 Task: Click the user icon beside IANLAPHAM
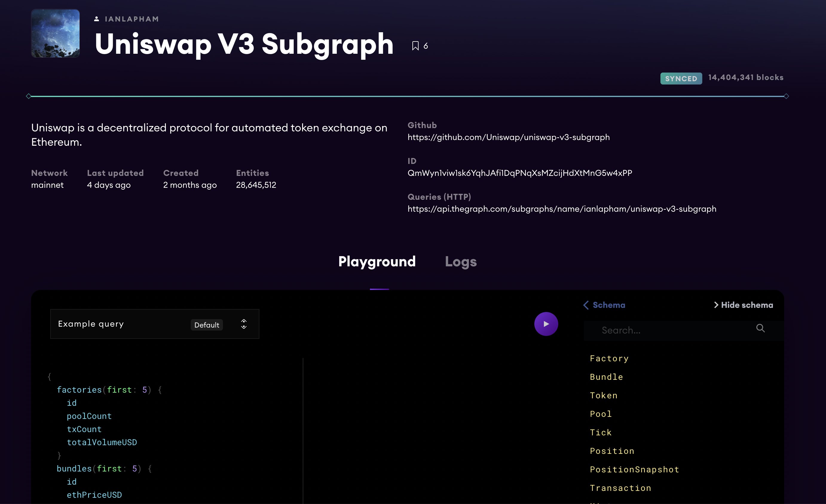tap(97, 19)
